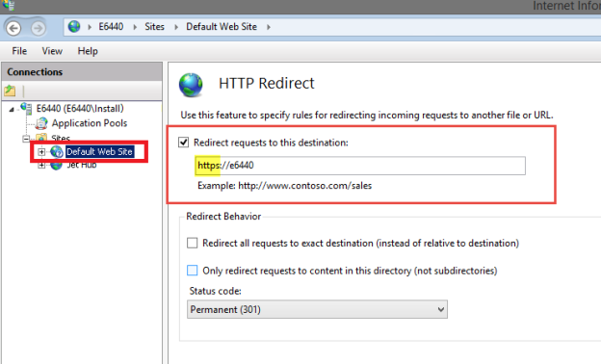
Task: Uncheck Redirect requests to this destination
Action: coord(184,143)
